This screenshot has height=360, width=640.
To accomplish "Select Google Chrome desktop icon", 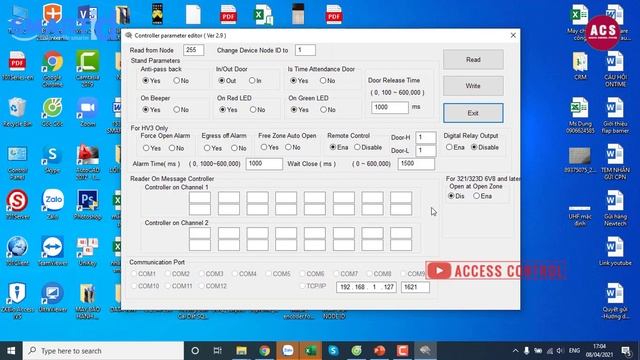I will pyautogui.click(x=52, y=69).
